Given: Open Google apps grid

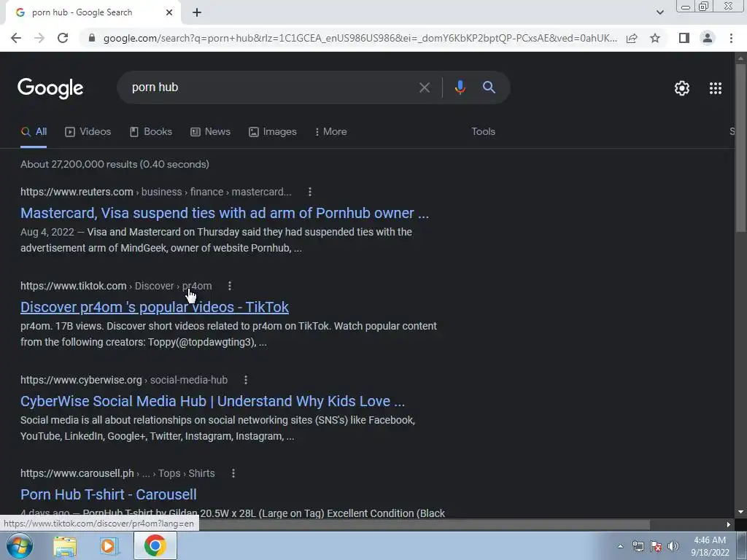Looking at the screenshot, I should pos(716,88).
